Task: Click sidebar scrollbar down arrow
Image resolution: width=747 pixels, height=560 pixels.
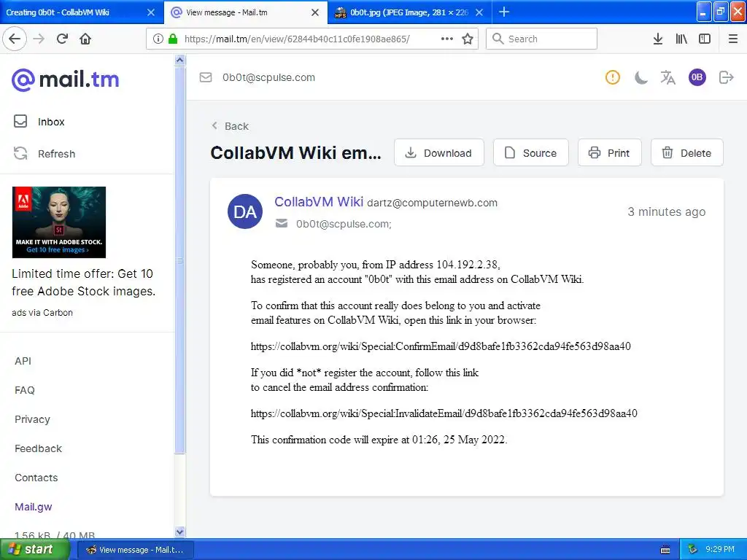Action: click(179, 532)
